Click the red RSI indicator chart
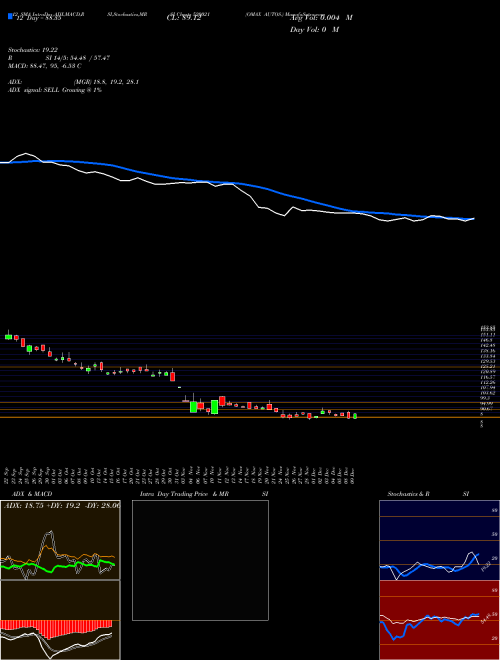 pyautogui.click(x=439, y=620)
